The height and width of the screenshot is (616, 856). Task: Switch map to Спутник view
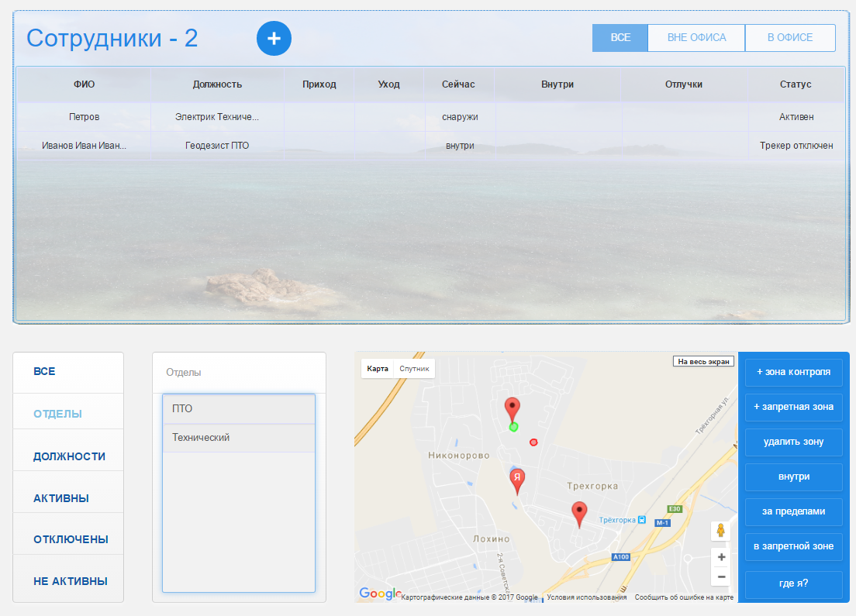pyautogui.click(x=414, y=369)
